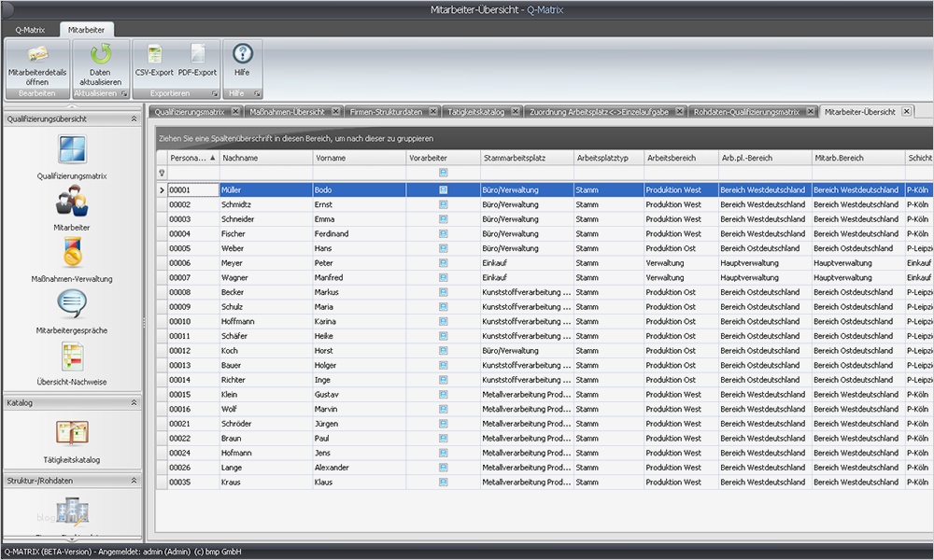
Task: Click Daten aktualisieren refresh icon
Action: [x=100, y=55]
